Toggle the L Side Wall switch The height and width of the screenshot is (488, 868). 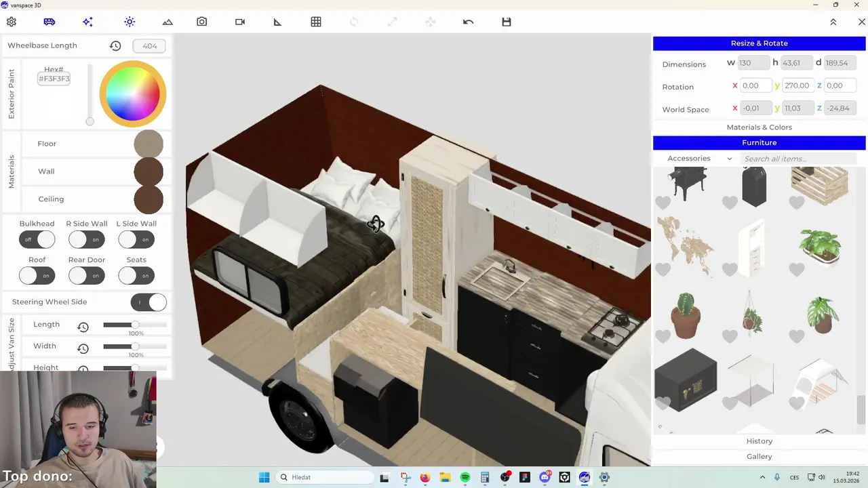(x=136, y=239)
